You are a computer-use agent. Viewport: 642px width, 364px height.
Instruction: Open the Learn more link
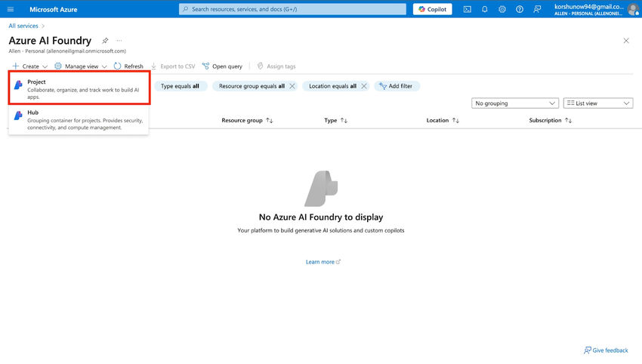tap(323, 262)
